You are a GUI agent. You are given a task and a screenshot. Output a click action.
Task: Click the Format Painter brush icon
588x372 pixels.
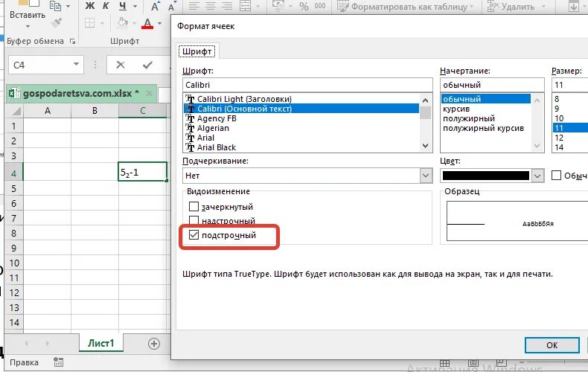57,23
